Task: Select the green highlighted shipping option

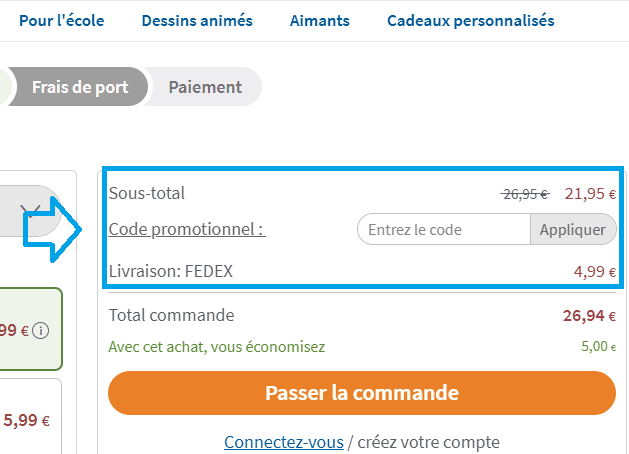Action: pos(31,329)
